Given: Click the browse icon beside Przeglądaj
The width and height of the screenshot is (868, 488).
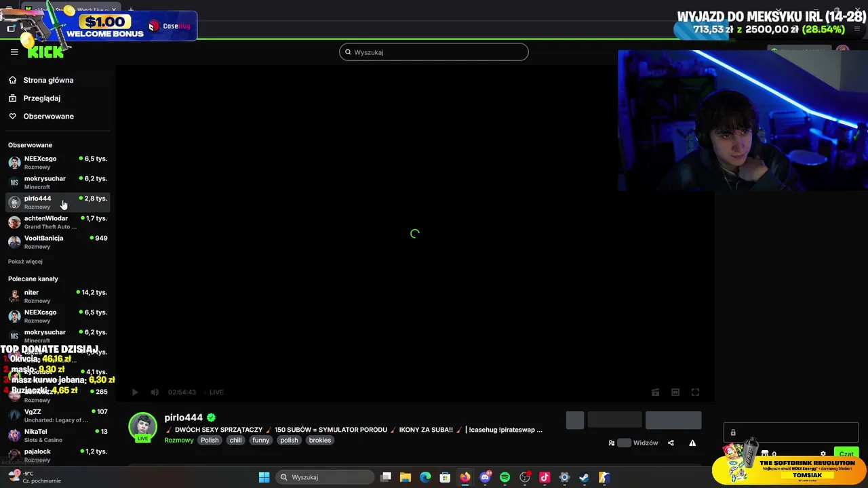Looking at the screenshot, I should [x=13, y=98].
